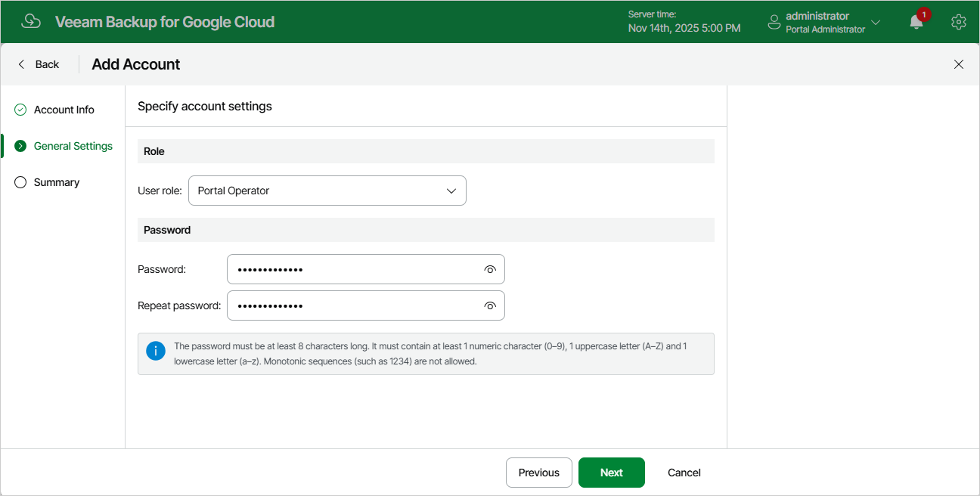Open the User role dropdown
Image resolution: width=980 pixels, height=496 pixels.
pos(327,191)
